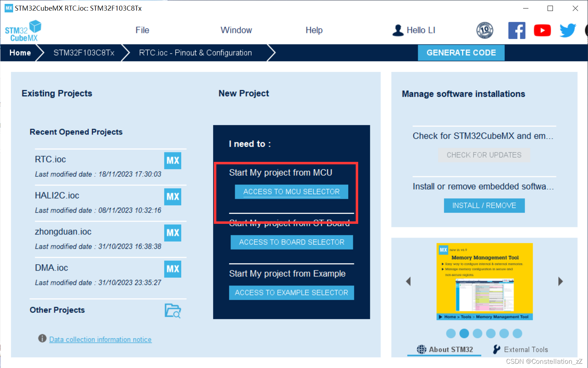Click INSTALL / REMOVE button
The width and height of the screenshot is (588, 368).
(x=484, y=205)
